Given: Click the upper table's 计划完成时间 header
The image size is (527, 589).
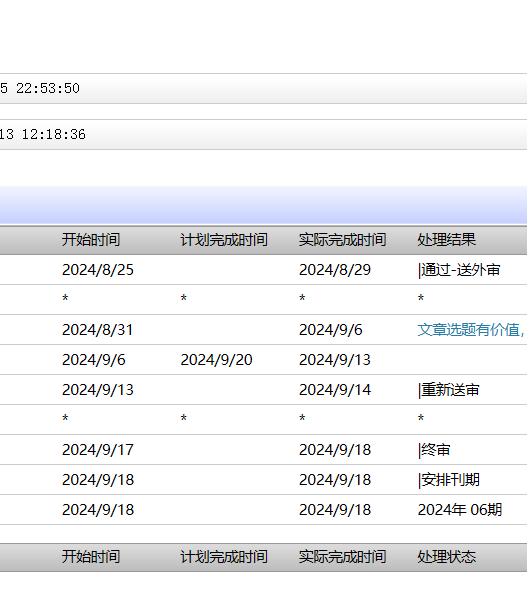Looking at the screenshot, I should (x=224, y=240).
